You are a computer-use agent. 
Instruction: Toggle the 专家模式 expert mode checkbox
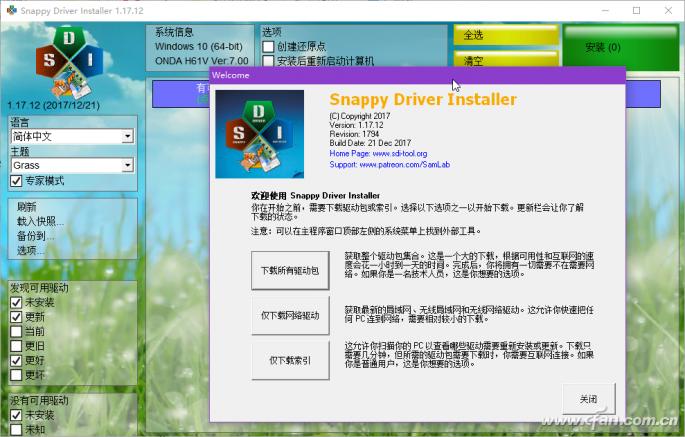click(x=16, y=181)
